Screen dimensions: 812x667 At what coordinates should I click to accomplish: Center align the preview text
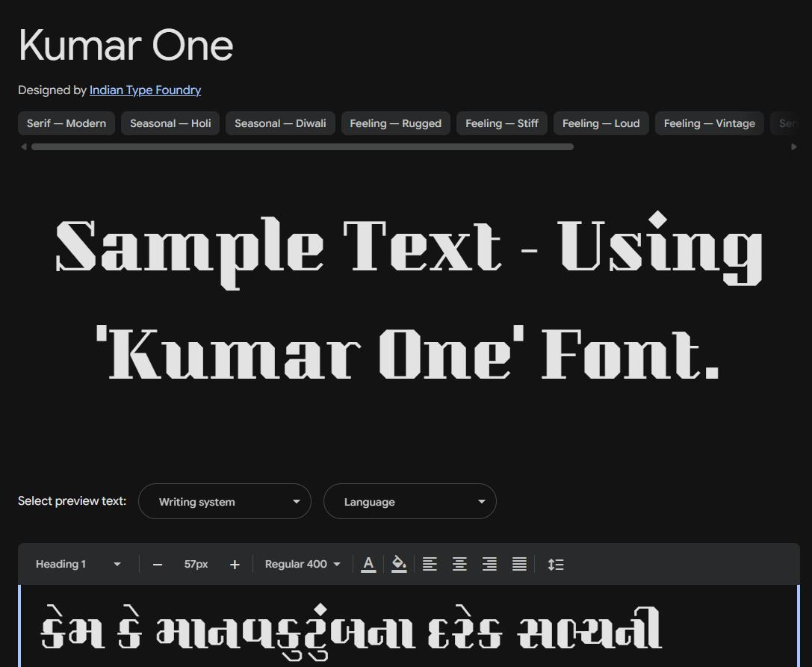(459, 564)
